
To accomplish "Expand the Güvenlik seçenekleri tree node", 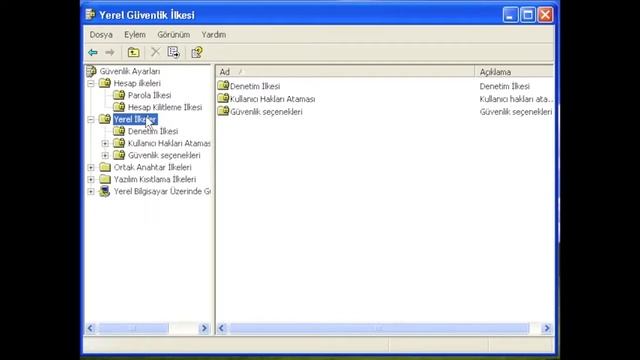I will [x=105, y=156].
